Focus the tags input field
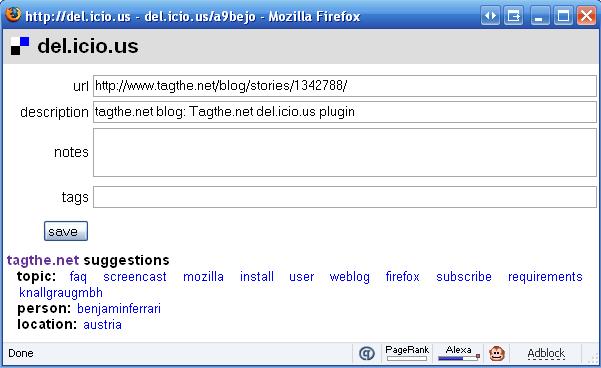The width and height of the screenshot is (601, 368). click(345, 197)
